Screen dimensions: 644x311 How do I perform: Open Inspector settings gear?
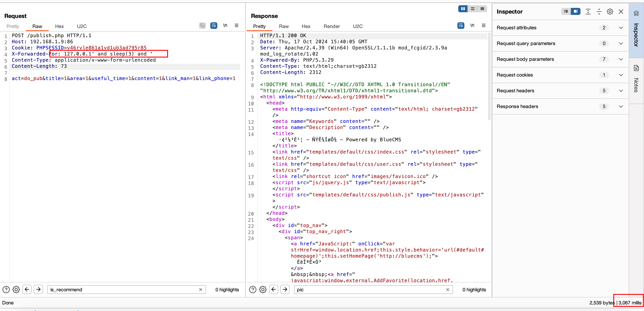click(x=610, y=11)
